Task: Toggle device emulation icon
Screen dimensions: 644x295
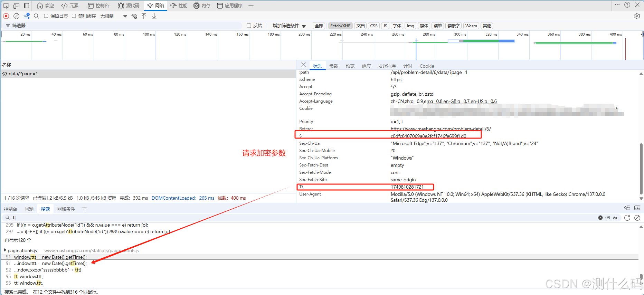Action: (16, 6)
